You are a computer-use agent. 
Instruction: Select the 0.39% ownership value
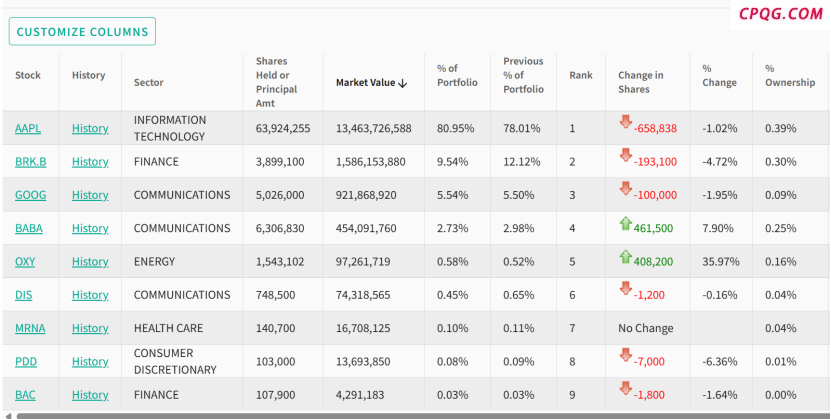point(780,128)
